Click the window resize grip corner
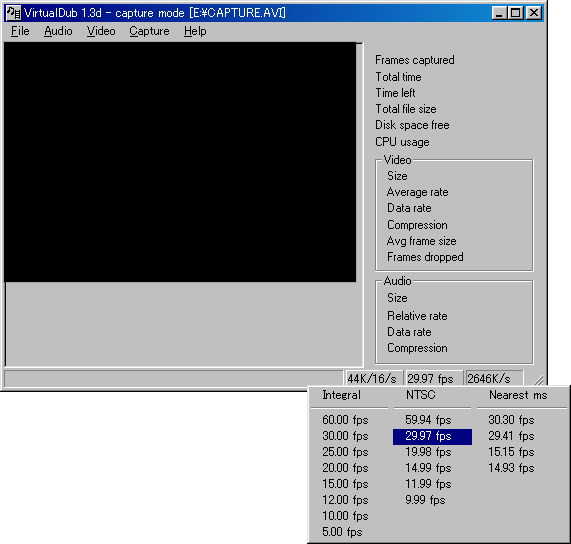Screen dimensions: 571x544 538,380
